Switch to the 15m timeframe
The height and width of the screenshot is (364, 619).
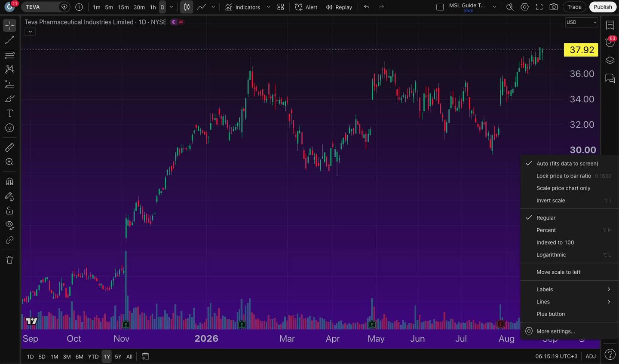point(123,7)
